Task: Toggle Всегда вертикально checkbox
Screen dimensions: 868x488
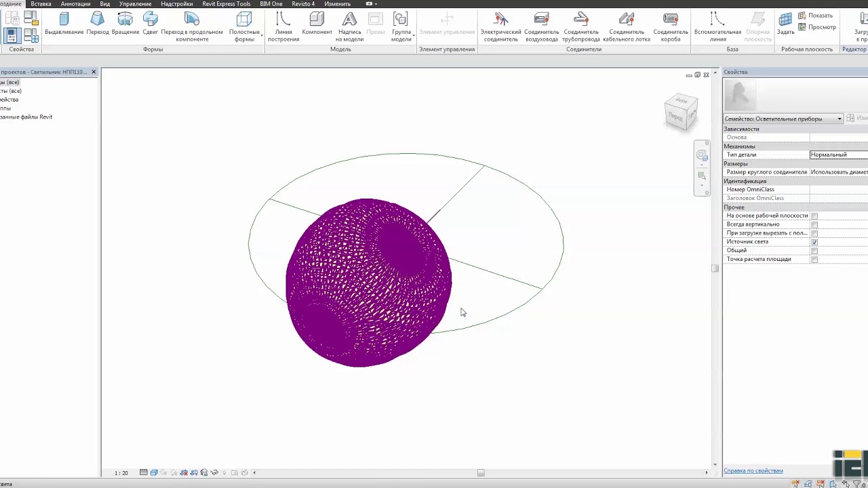Action: coord(814,224)
